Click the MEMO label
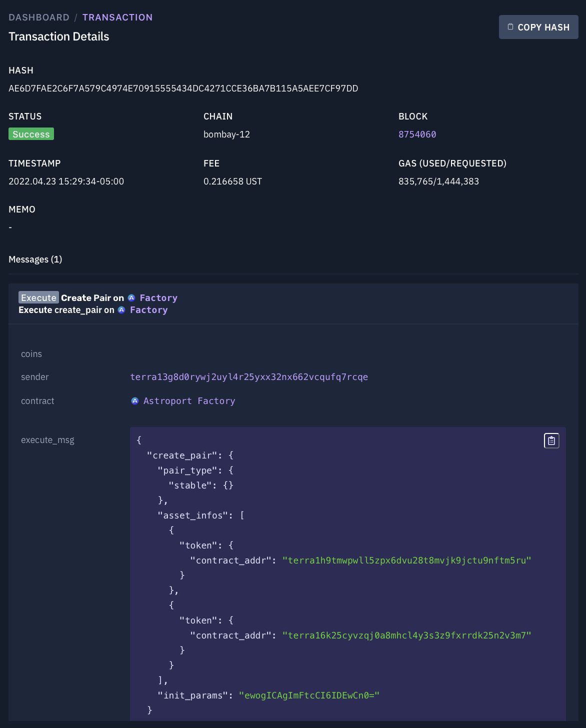Screen dimensions: 586x728 [x=22, y=209]
